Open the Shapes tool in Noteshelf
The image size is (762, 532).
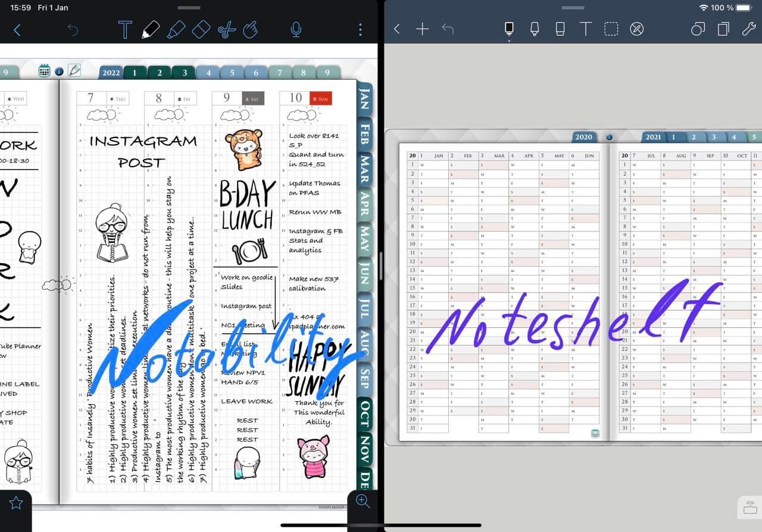698,29
